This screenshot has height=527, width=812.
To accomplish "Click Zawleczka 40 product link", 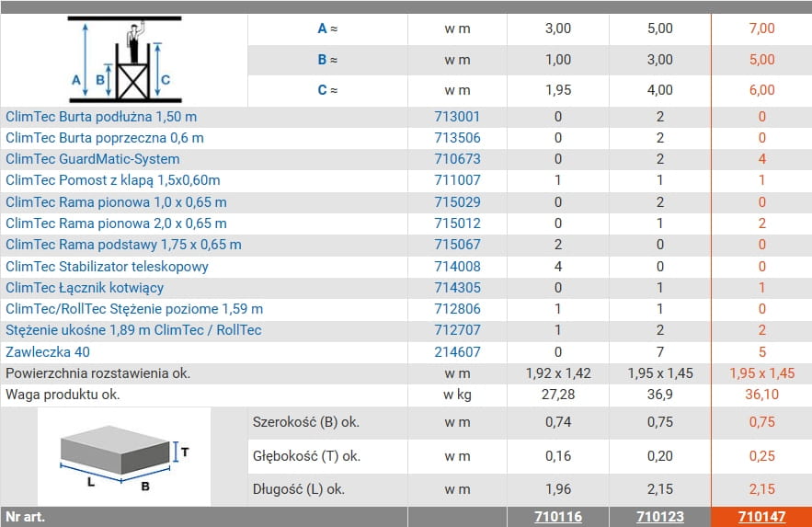I will (48, 352).
